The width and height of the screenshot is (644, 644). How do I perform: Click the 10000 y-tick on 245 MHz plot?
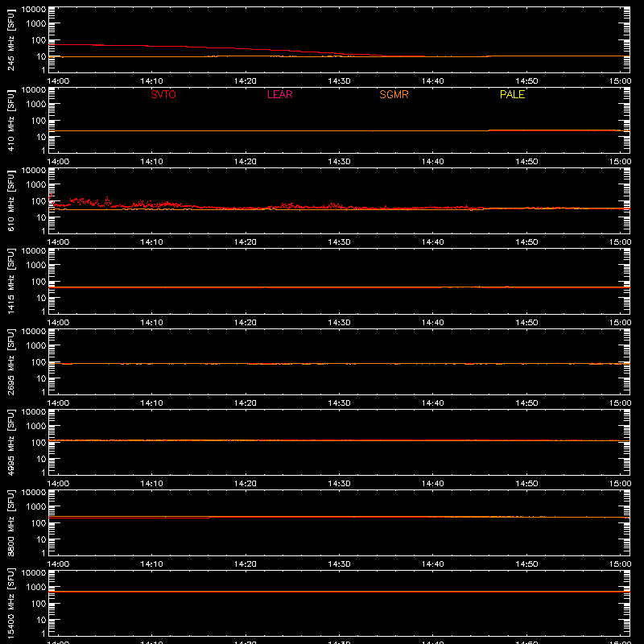pos(34,9)
